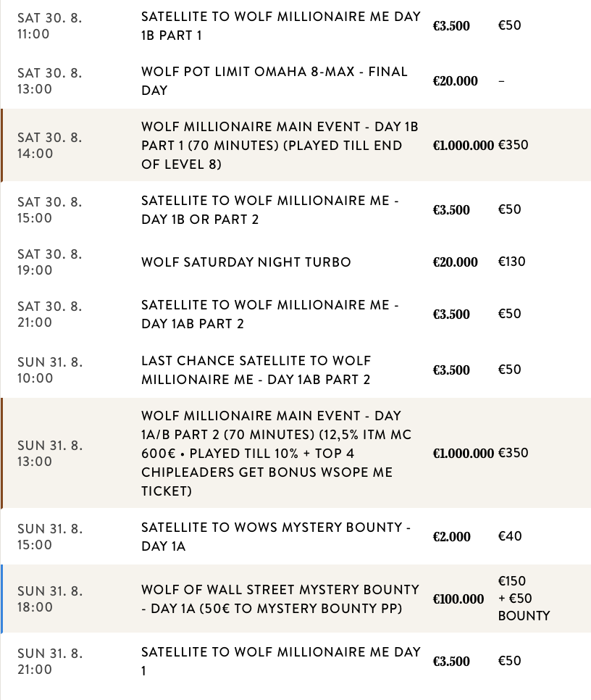Click the €20.000 guarantee for Pot Limit Omaha
The image size is (591, 700).
point(455,81)
